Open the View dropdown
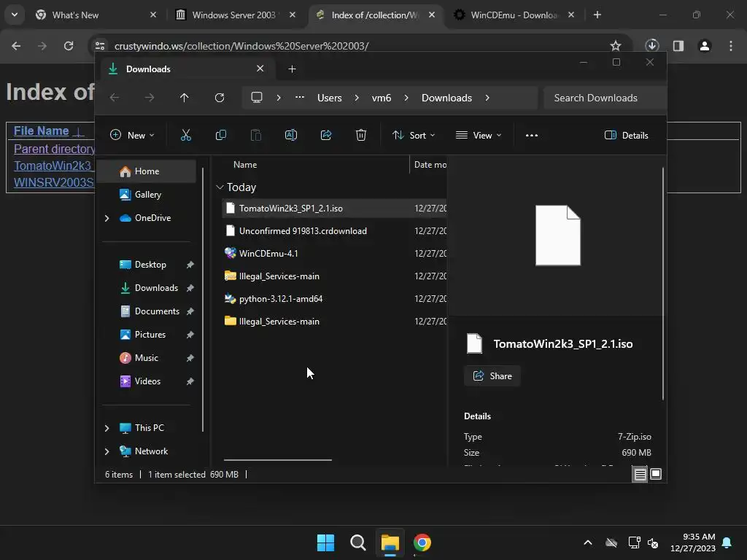Screen dimensions: 747x560 479,135
